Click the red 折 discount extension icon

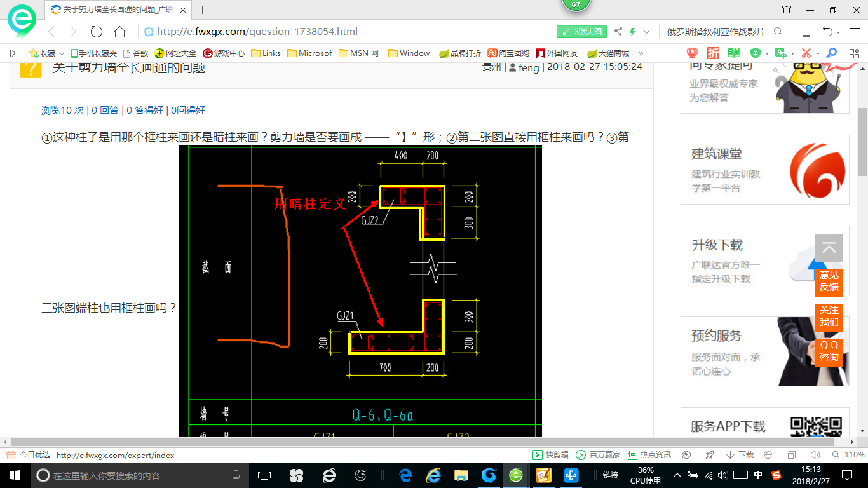click(714, 53)
